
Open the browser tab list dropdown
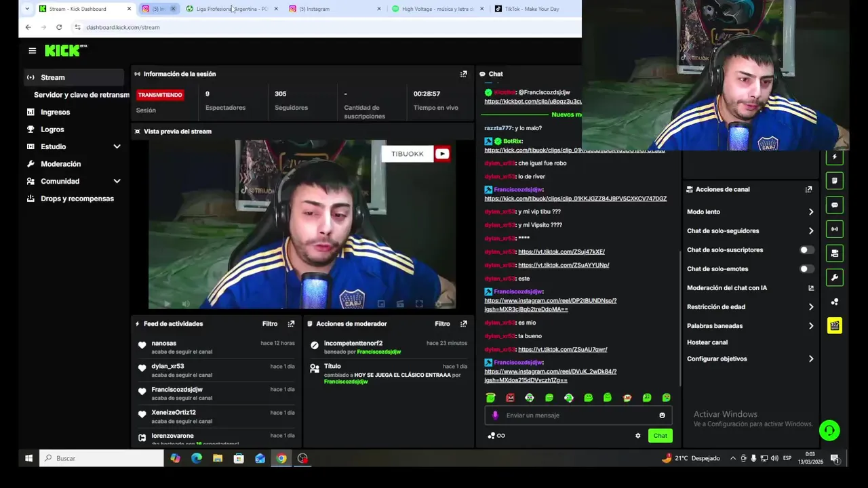click(x=27, y=9)
